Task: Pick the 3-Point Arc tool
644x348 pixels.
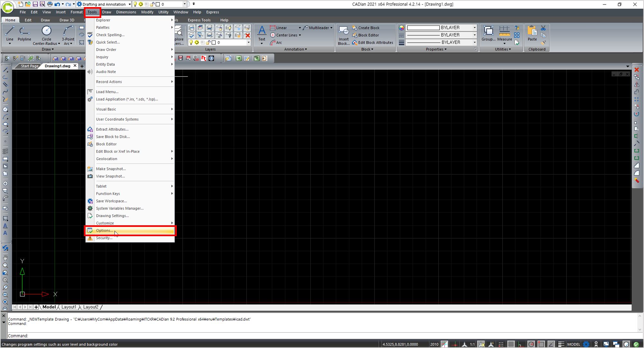Action: pos(68,35)
